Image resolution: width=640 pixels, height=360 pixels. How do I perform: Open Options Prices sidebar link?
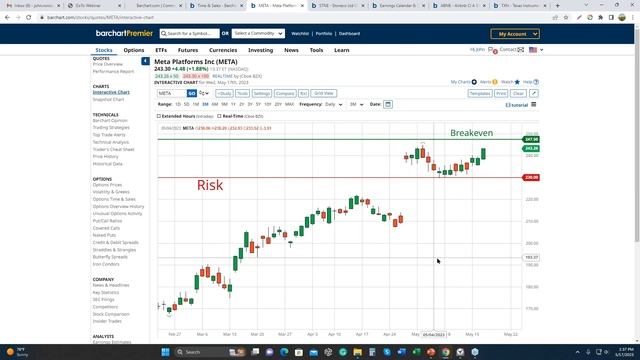tap(107, 185)
